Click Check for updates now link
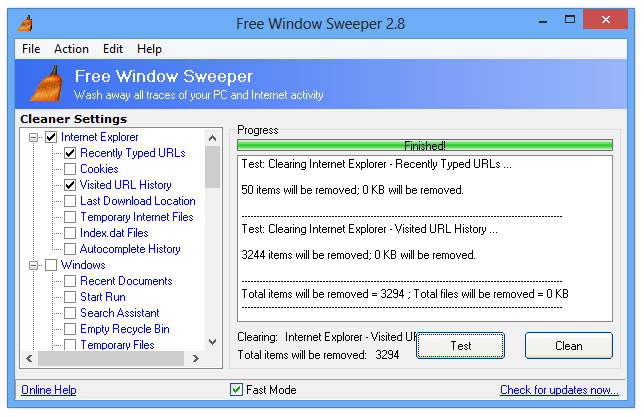Screen dimensions: 644x417 tap(559, 389)
